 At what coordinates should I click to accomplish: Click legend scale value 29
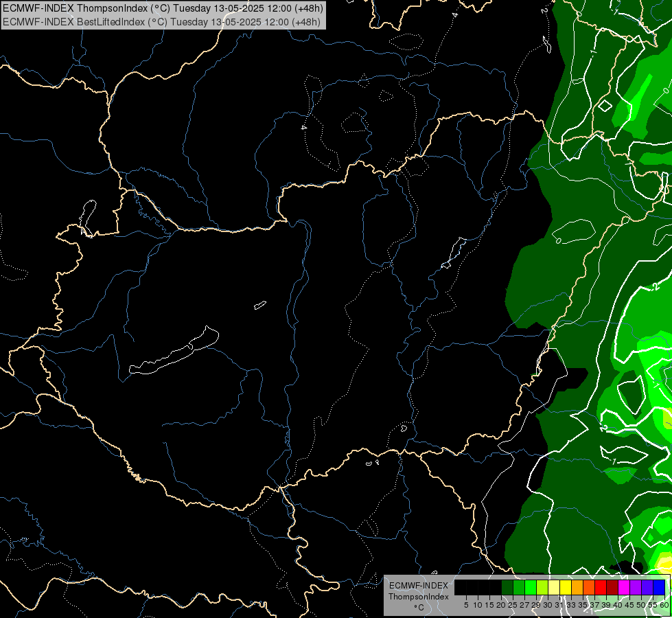point(536,605)
